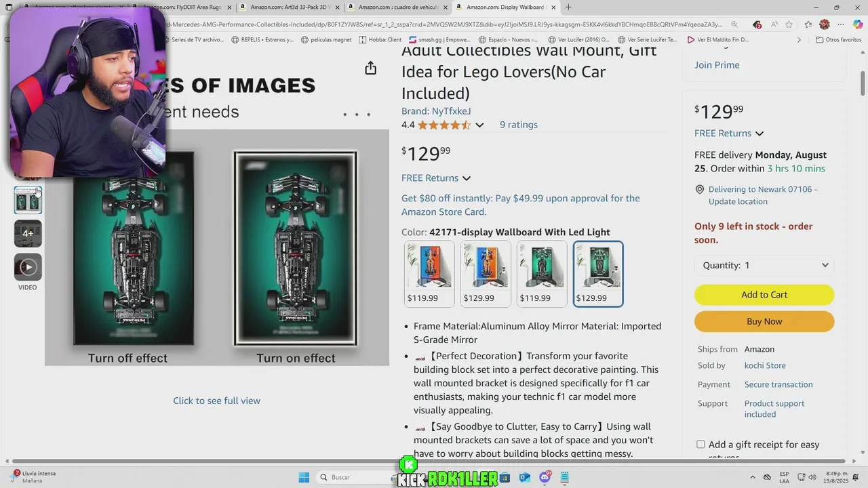Click the main product image

[x=217, y=247]
